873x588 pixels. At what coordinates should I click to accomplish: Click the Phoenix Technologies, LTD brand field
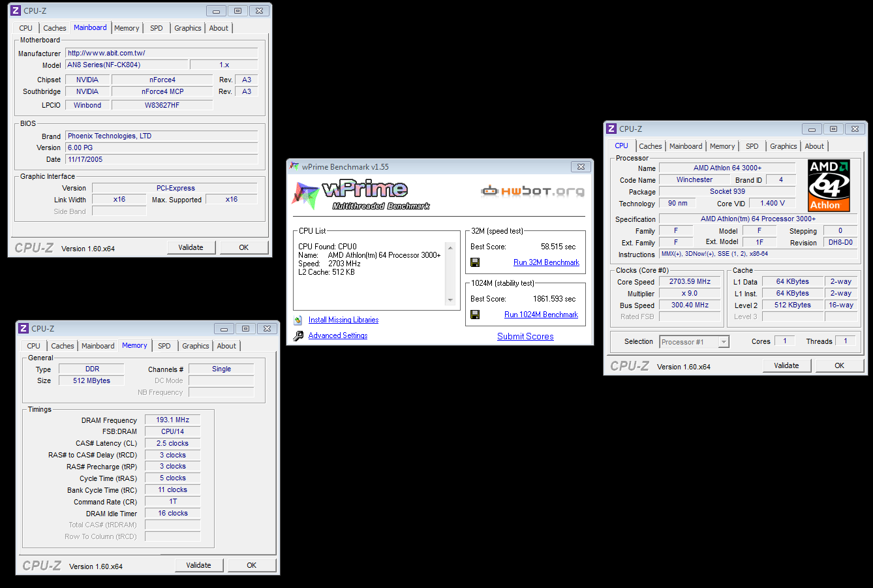(x=162, y=136)
